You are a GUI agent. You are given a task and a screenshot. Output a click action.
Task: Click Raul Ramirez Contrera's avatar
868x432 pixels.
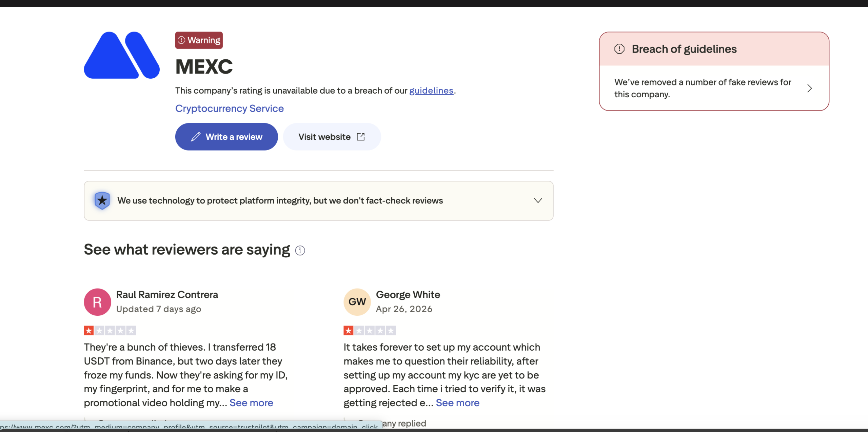coord(97,302)
